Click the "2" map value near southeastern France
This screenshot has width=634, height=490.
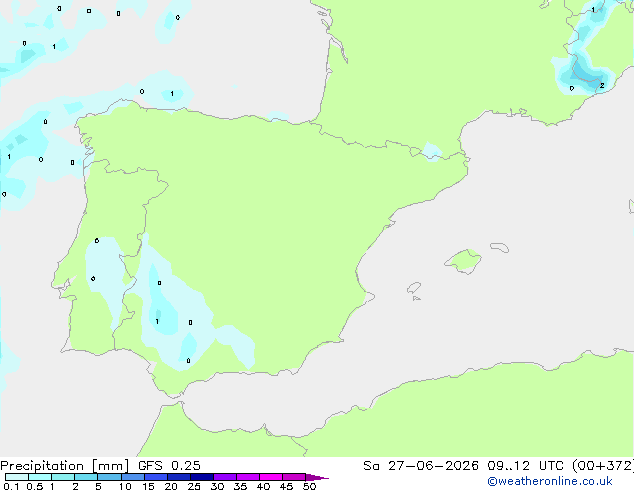click(602, 85)
